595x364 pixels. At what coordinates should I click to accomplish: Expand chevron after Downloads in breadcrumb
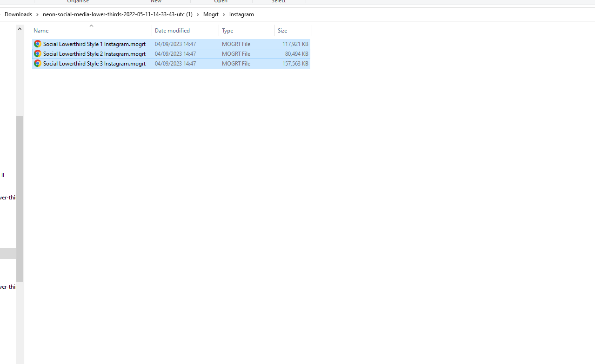click(x=38, y=14)
